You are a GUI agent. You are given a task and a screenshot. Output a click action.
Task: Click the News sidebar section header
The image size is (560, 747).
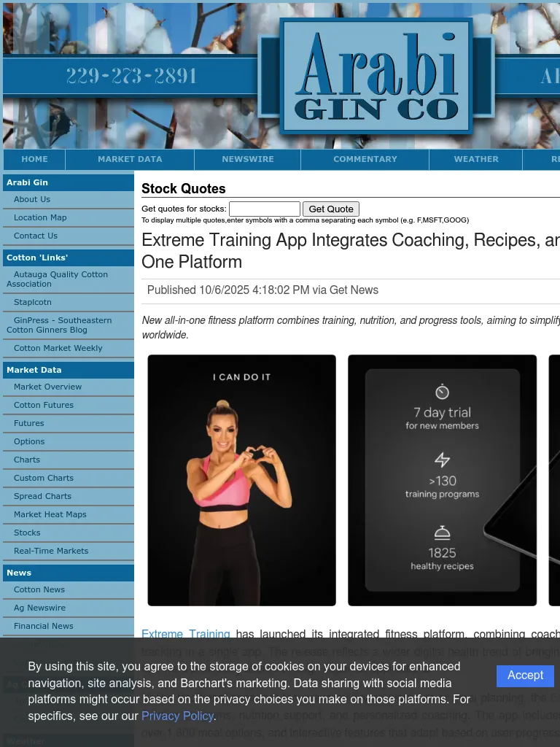coord(68,573)
